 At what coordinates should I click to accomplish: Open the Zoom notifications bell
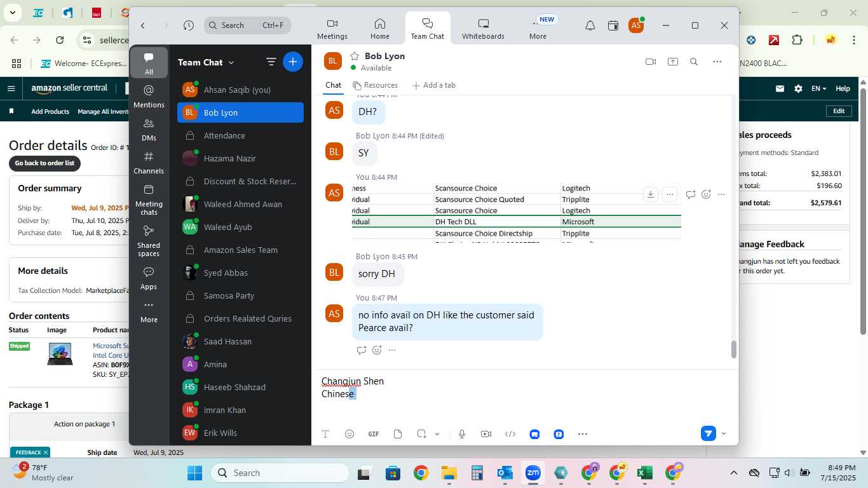[590, 25]
